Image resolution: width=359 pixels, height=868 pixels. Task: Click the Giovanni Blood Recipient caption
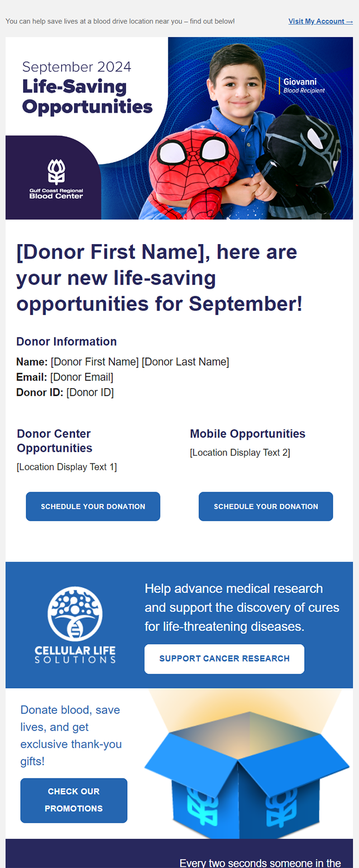304,86
